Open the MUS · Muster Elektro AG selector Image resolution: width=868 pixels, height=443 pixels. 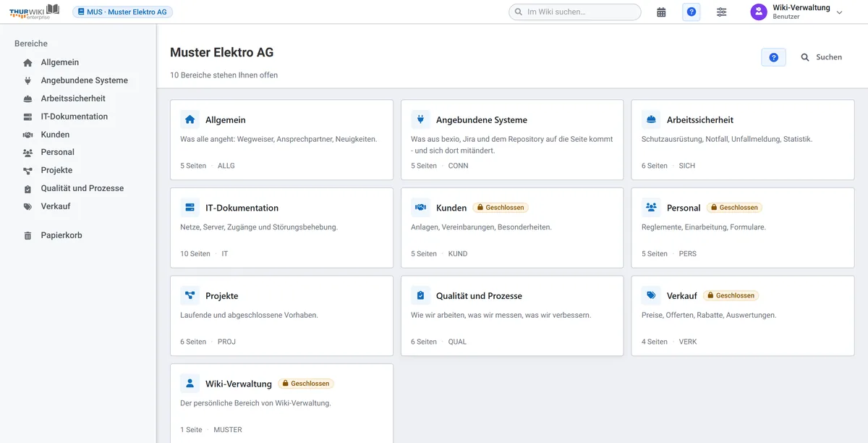click(x=123, y=12)
